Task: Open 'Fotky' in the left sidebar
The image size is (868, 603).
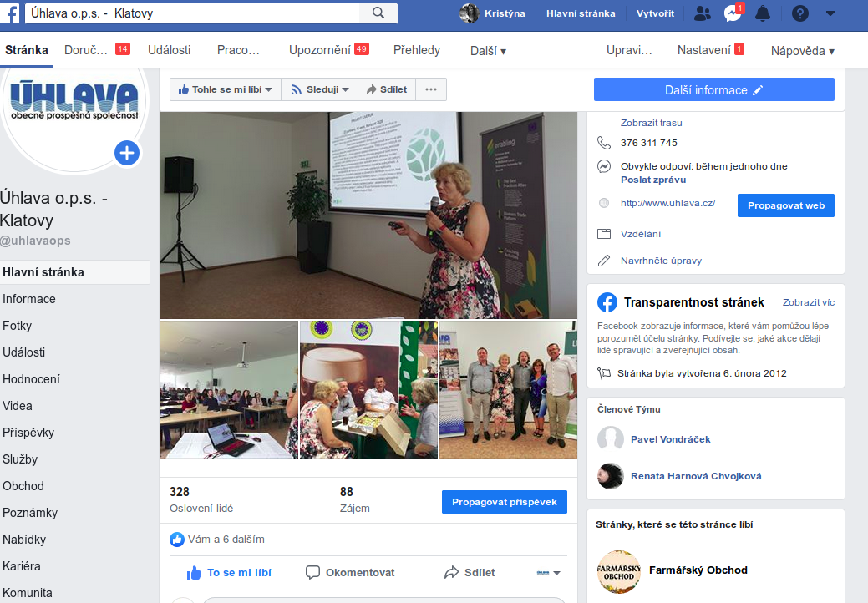Action: coord(17,326)
